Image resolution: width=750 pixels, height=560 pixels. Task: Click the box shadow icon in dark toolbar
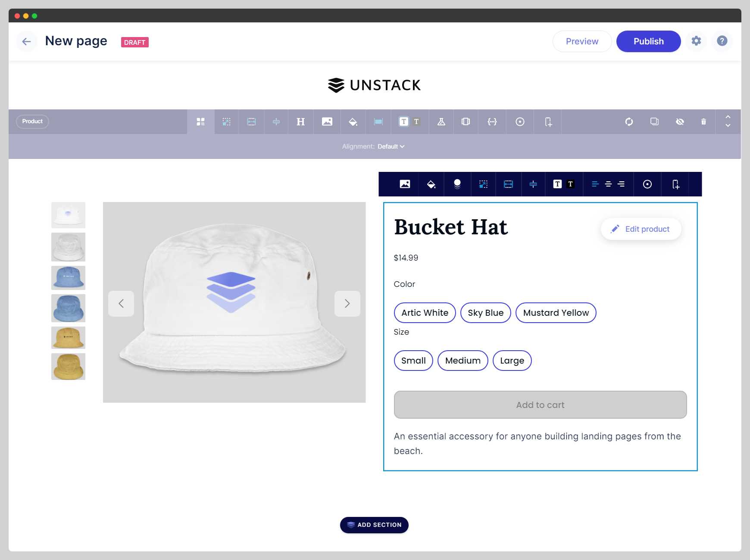[457, 184]
